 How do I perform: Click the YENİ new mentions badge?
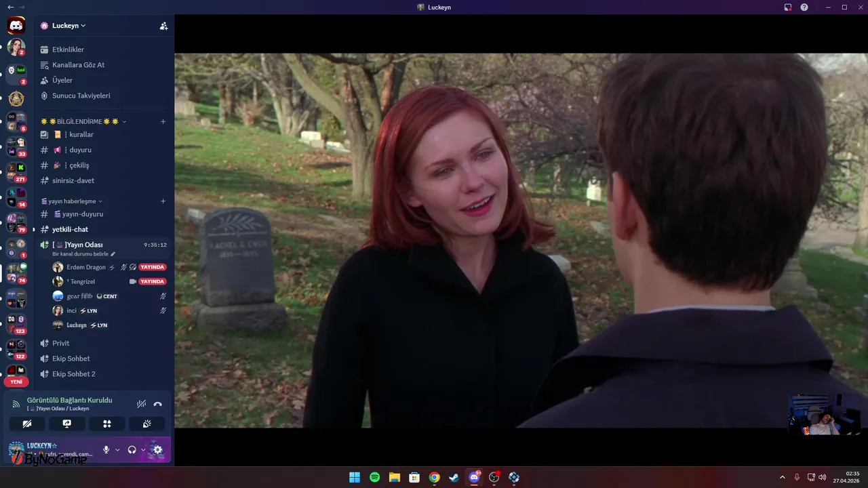tap(16, 382)
